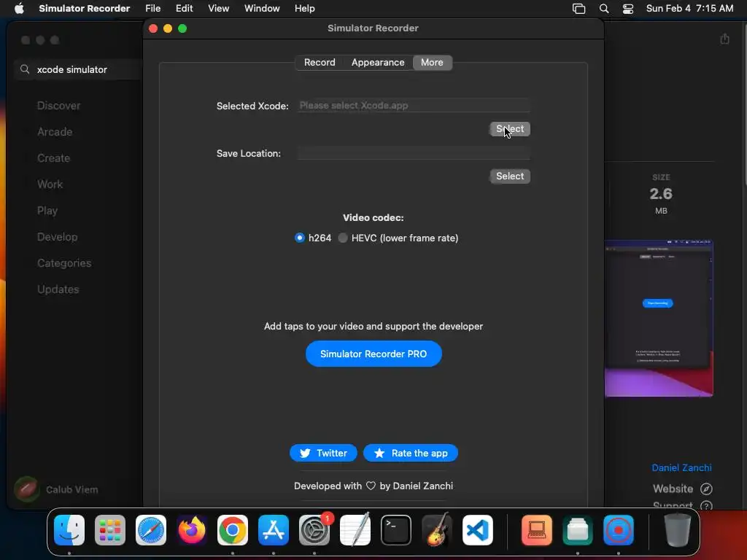Open the Help menu
This screenshot has width=747, height=560.
pyautogui.click(x=304, y=8)
